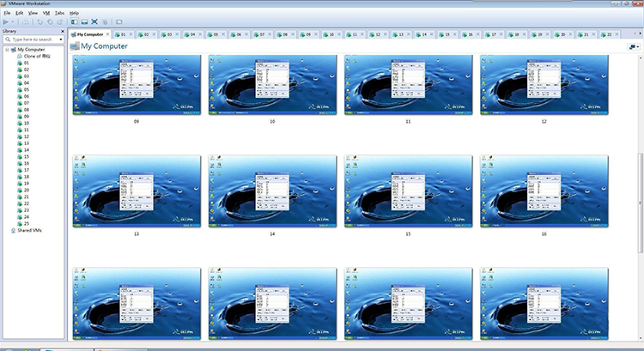Click the thumbnail of VM 12
The image size is (644, 351).
pos(544,85)
